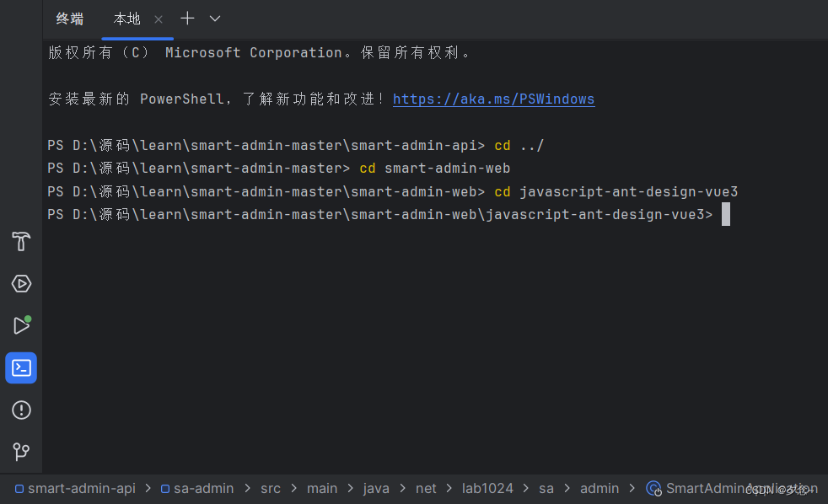Open the Git version control tool window icon
The image size is (828, 504).
click(21, 453)
